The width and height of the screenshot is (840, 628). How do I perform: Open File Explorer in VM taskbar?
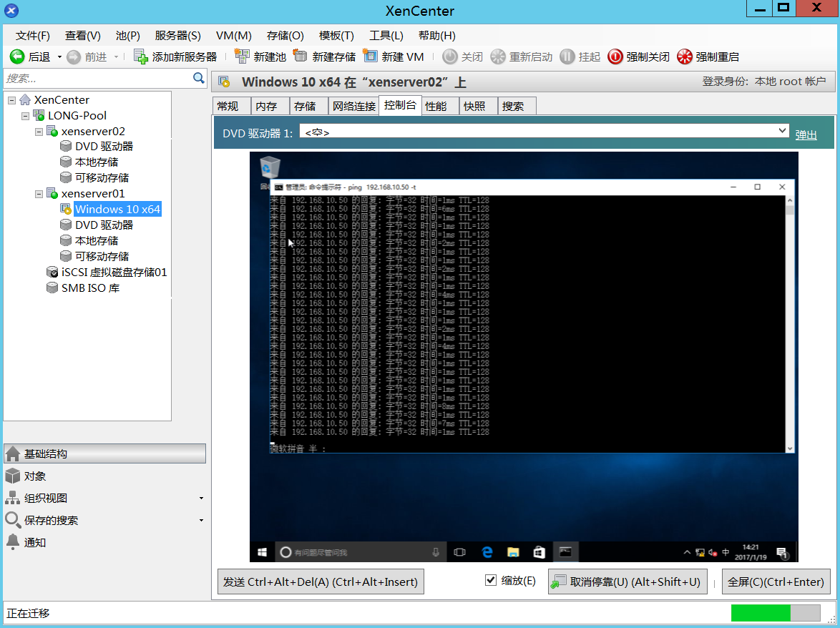click(x=513, y=552)
